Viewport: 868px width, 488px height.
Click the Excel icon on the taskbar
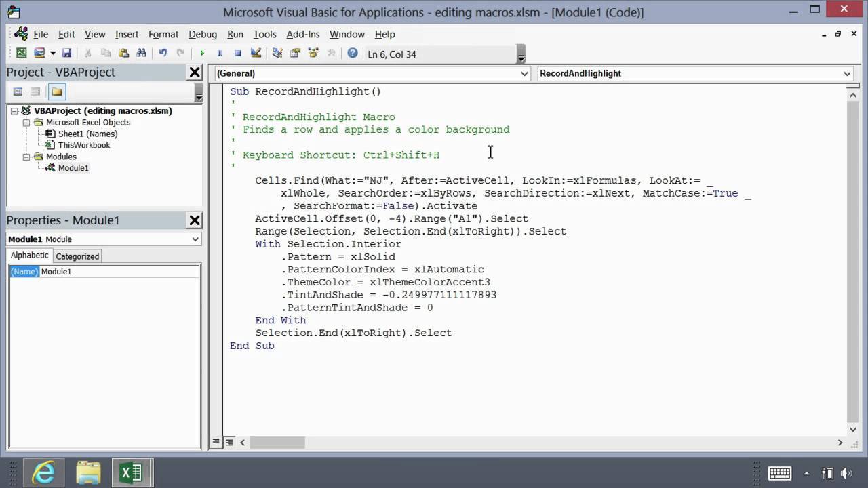point(132,472)
